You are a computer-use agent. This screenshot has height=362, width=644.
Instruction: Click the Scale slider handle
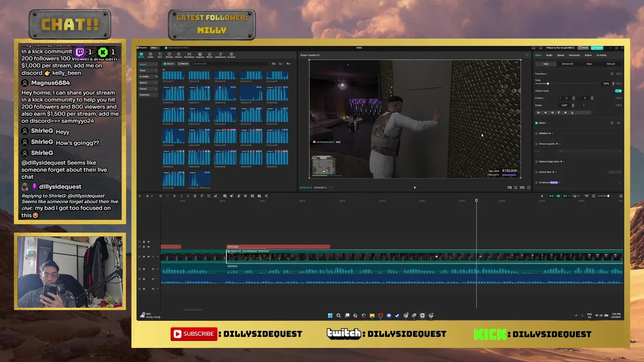pyautogui.click(x=548, y=83)
